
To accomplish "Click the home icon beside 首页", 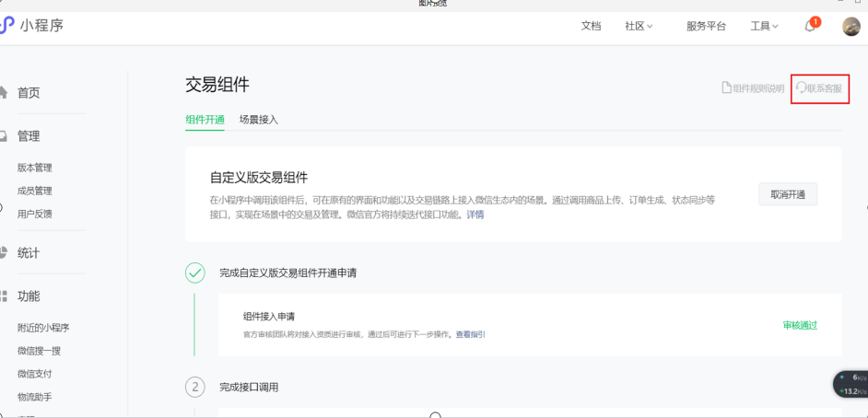I will (4, 92).
